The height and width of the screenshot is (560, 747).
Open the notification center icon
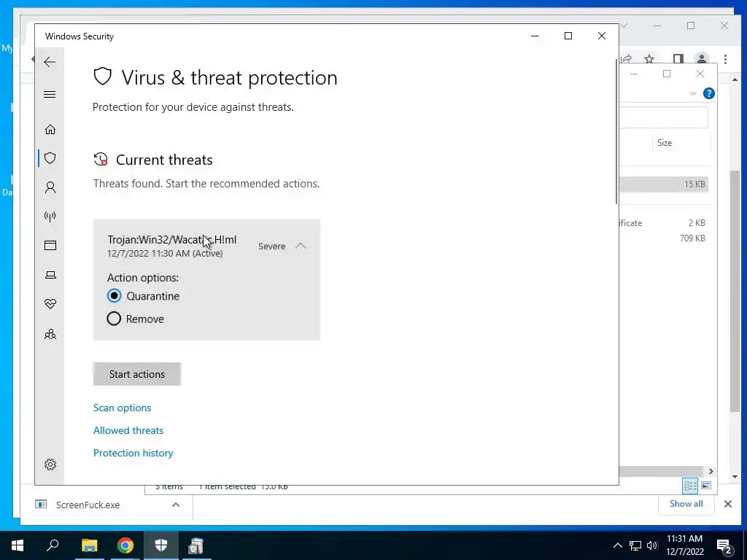(x=724, y=545)
